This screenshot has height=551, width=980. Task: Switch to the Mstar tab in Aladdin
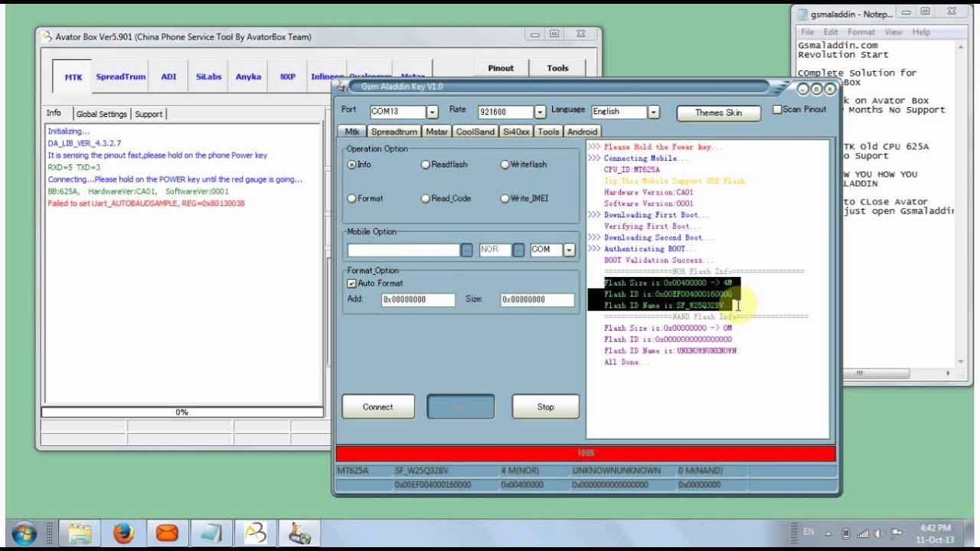[437, 132]
